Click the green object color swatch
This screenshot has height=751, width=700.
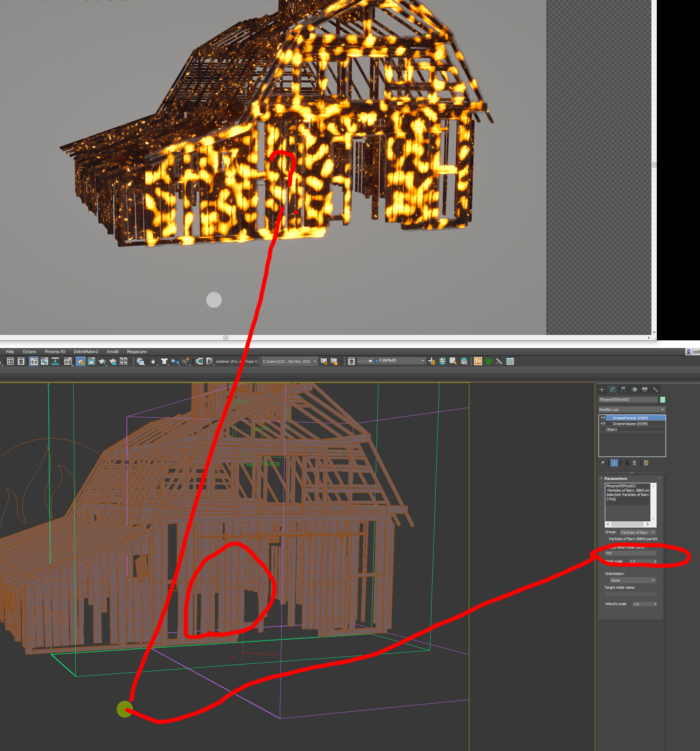663,400
